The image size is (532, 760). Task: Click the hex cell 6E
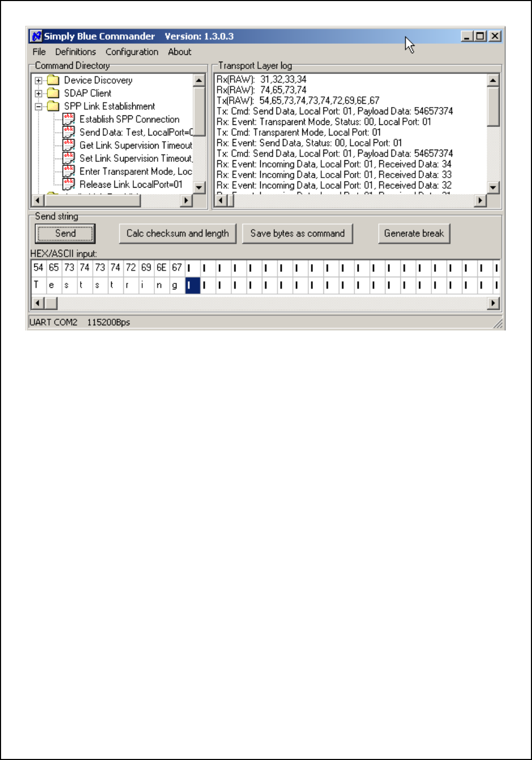(x=161, y=268)
